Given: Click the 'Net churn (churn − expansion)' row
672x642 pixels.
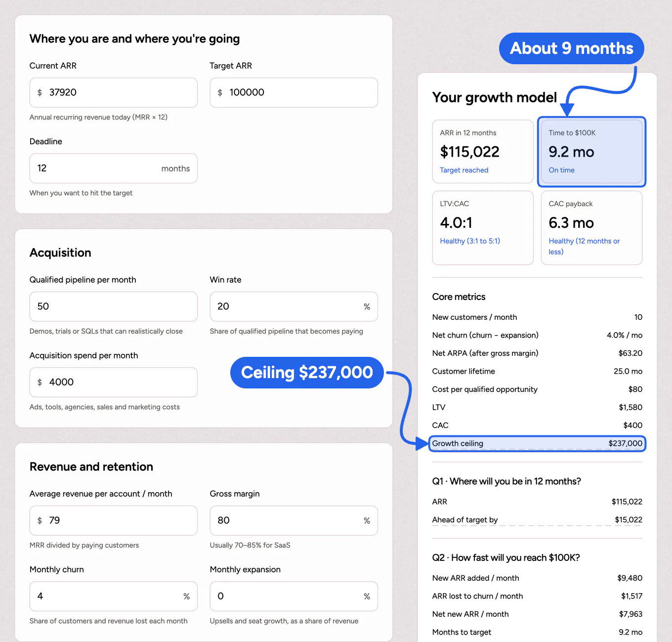Looking at the screenshot, I should [x=537, y=335].
